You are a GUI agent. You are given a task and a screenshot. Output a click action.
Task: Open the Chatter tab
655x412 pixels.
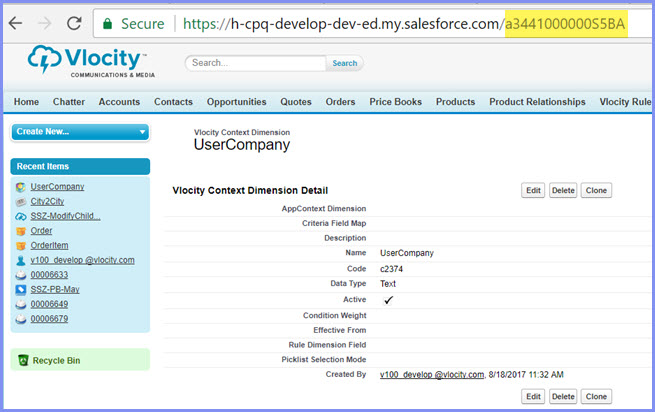69,102
